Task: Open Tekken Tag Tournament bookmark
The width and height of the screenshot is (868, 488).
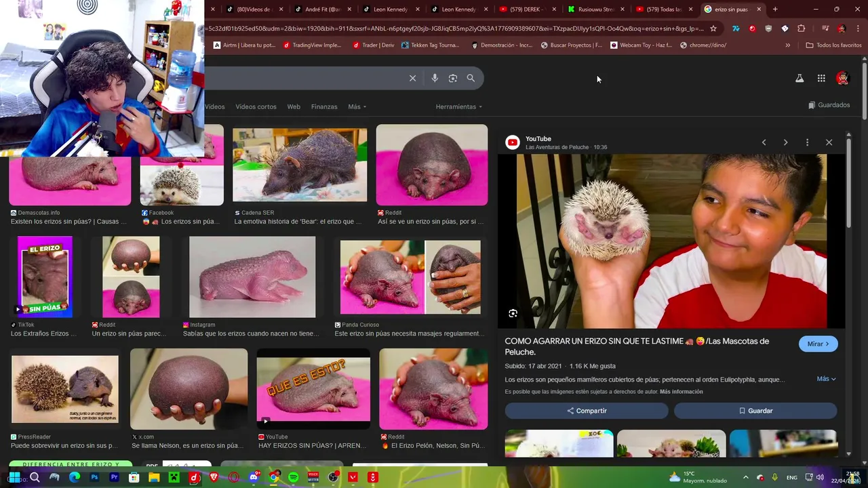Action: pyautogui.click(x=430, y=45)
